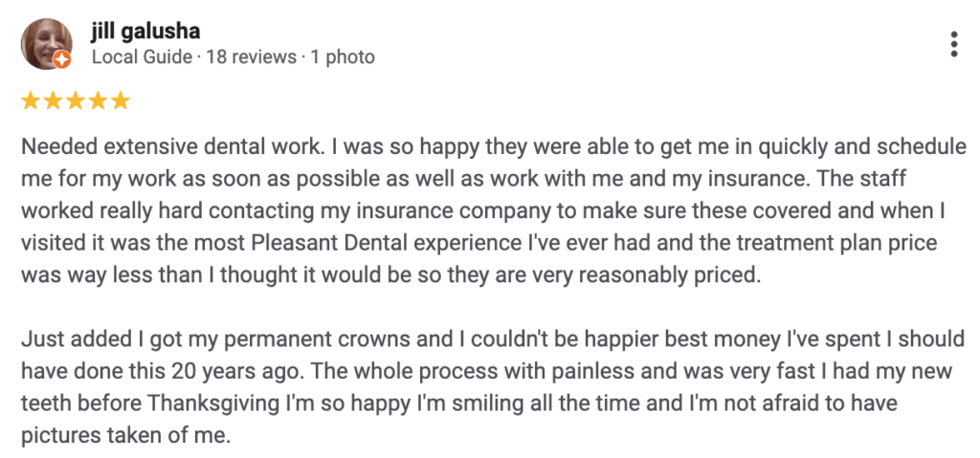Click the word "Thanksgiving" in the review
The width and height of the screenshot is (980, 458).
click(223, 403)
